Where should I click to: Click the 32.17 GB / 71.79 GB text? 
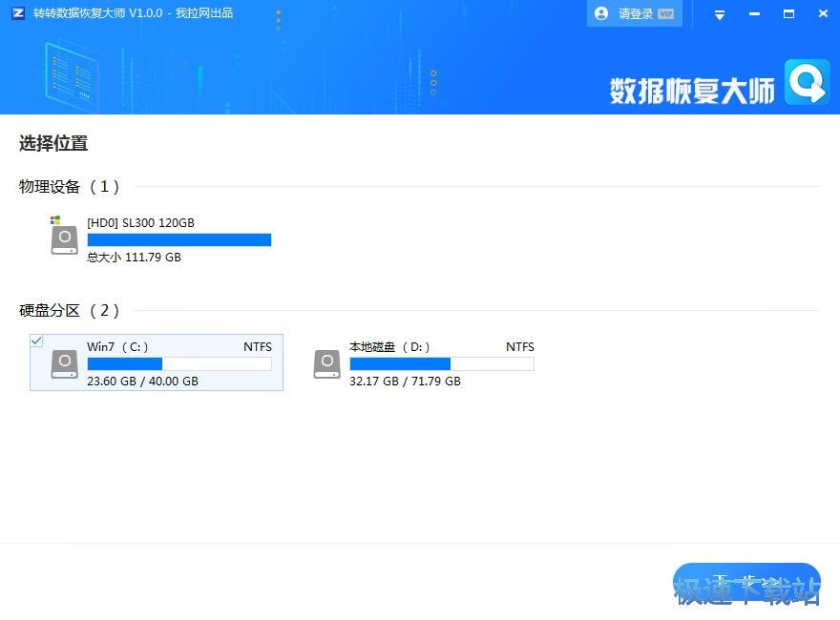pyautogui.click(x=405, y=382)
